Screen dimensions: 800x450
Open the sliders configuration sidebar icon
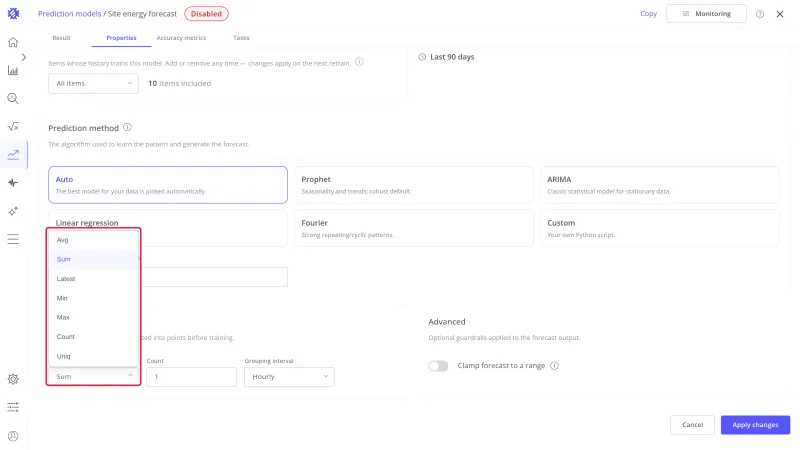point(13,407)
